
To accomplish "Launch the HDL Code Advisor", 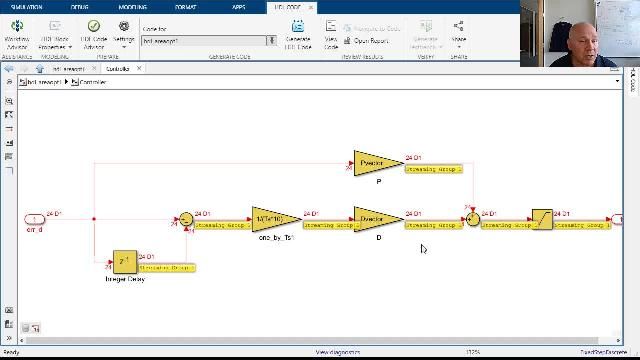I will coord(94,35).
